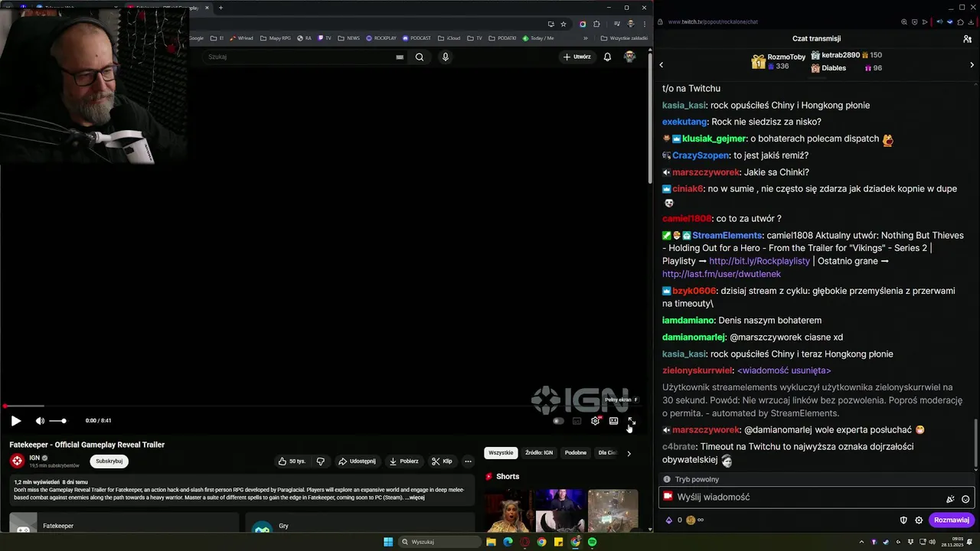
Task: Send message with Rozmawiaj button
Action: pyautogui.click(x=952, y=520)
